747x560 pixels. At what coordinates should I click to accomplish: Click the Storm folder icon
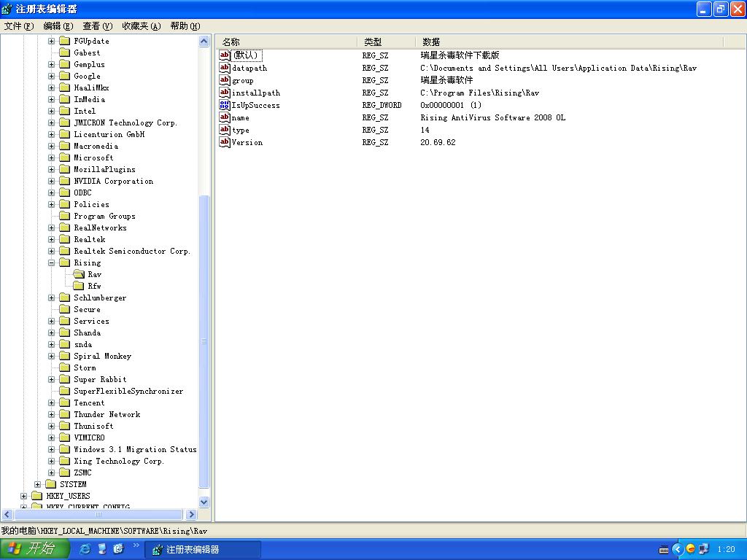click(65, 367)
